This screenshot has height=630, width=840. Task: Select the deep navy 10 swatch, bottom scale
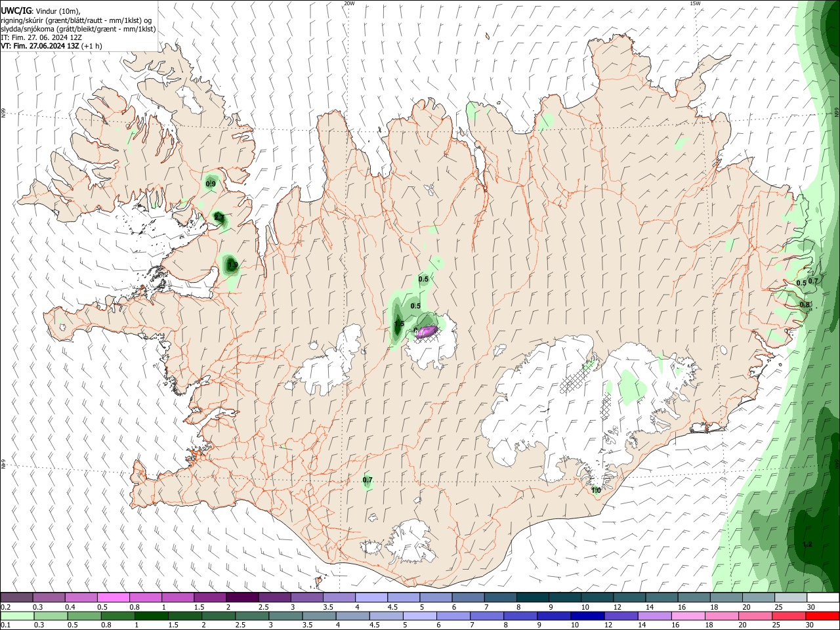587,616
